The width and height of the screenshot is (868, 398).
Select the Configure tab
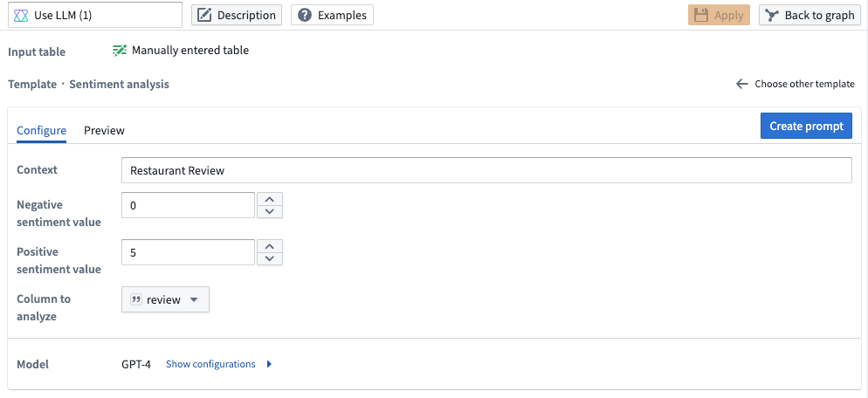[x=42, y=131]
